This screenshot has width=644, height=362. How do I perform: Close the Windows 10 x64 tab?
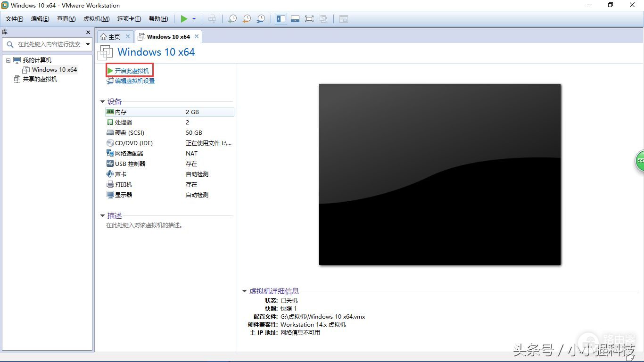[197, 36]
